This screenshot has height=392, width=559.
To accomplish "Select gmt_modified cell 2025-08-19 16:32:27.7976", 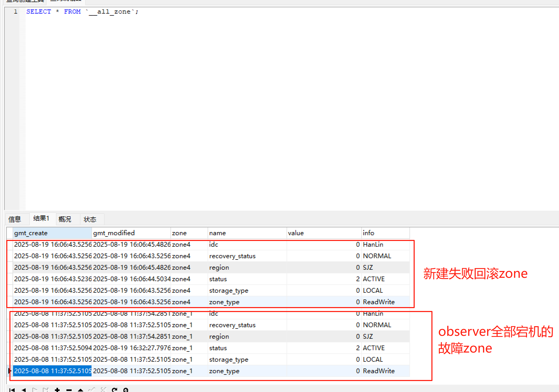I will [131, 348].
